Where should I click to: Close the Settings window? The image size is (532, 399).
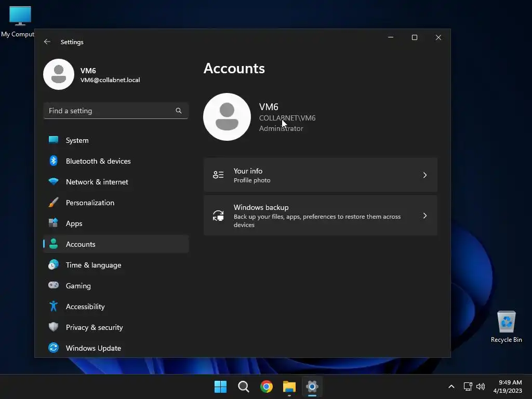pos(438,37)
